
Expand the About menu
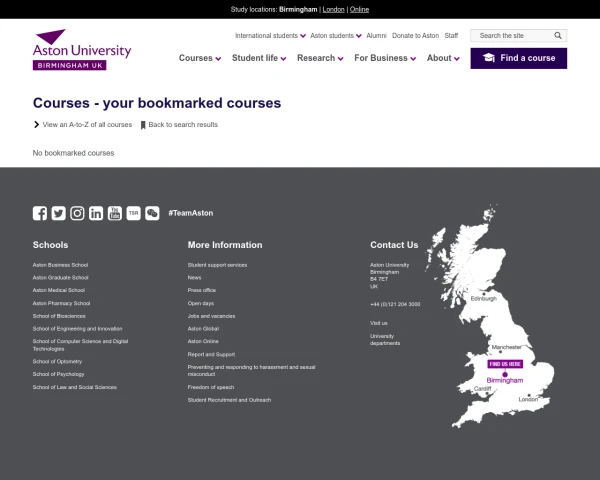(443, 58)
